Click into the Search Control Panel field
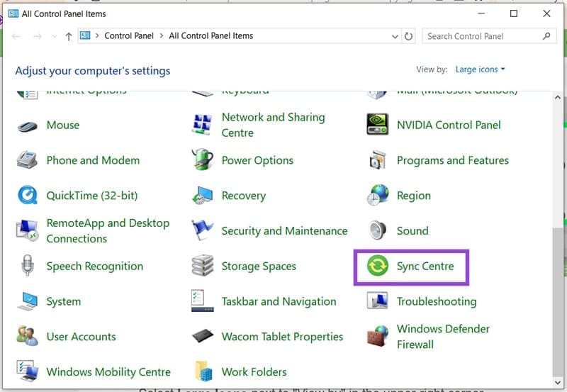Image resolution: width=567 pixels, height=392 pixels. point(482,36)
